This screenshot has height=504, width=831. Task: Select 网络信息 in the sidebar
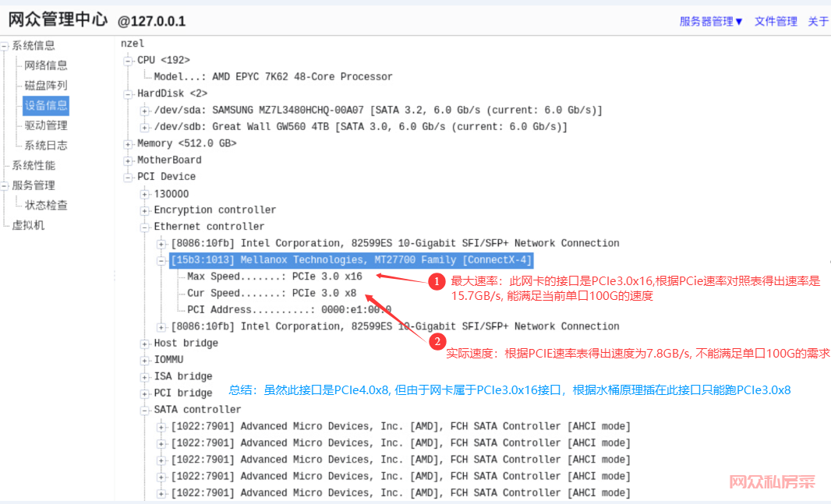(46, 65)
